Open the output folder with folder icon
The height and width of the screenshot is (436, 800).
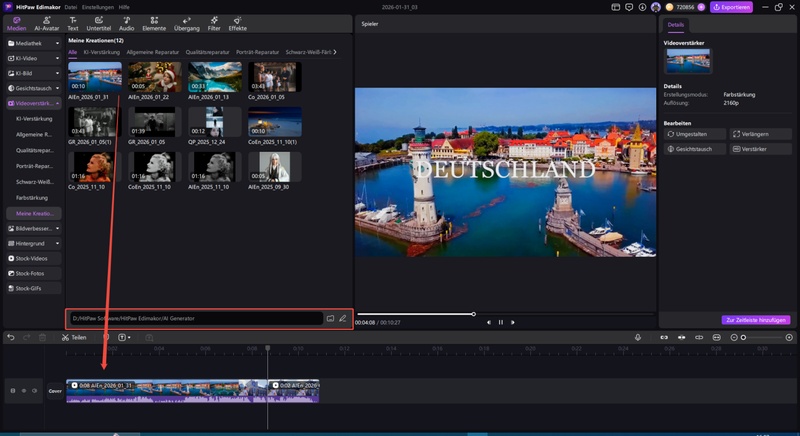330,318
